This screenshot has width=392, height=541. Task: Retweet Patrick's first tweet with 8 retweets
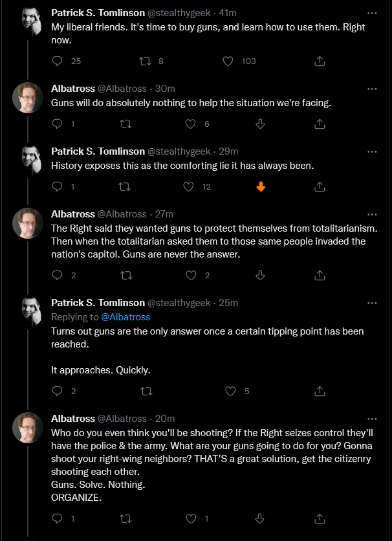(145, 61)
